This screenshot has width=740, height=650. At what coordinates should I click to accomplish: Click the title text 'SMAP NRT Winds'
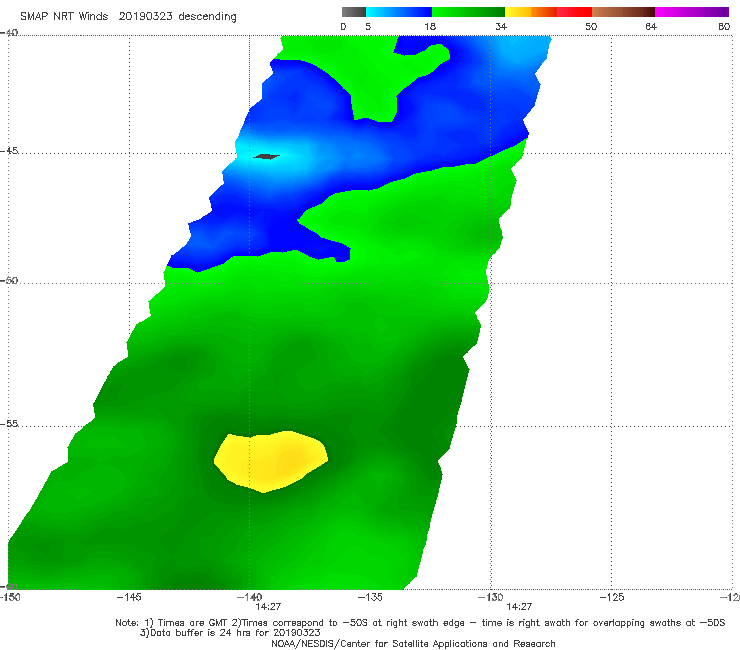pos(64,16)
